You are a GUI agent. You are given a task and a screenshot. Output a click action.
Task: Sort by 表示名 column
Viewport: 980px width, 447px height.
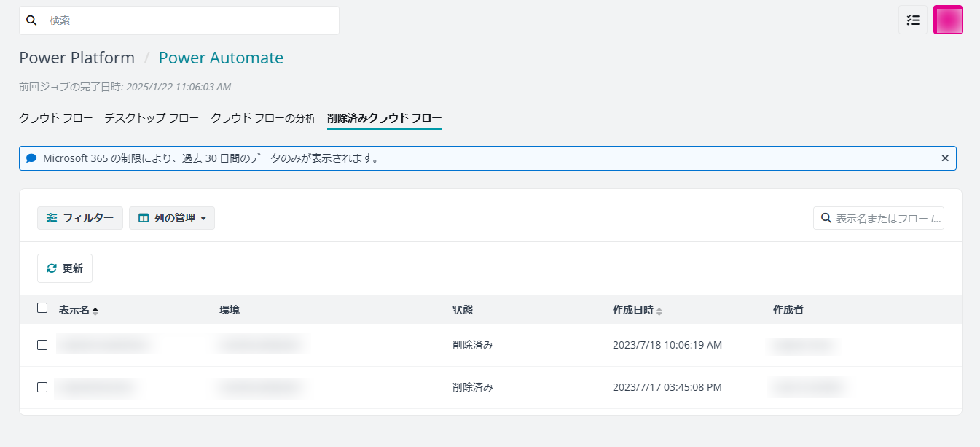79,310
